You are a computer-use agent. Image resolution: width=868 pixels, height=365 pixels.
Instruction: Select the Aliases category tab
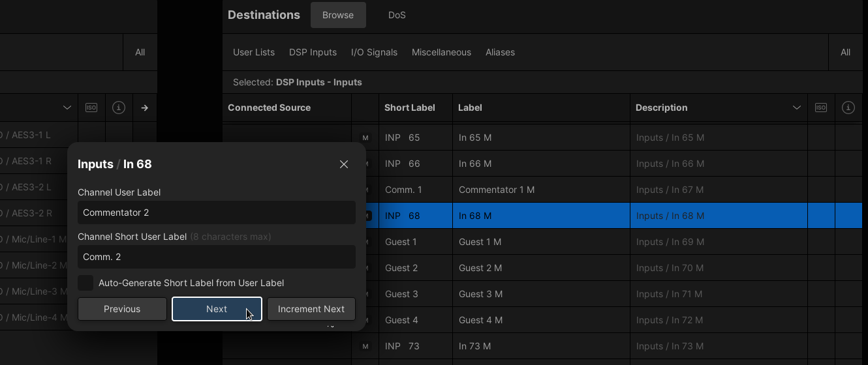(x=500, y=52)
